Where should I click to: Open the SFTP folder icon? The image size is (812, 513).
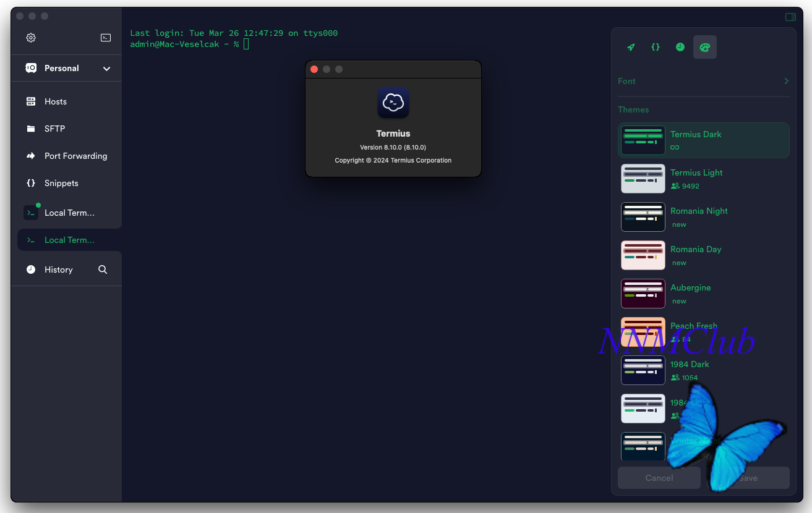[31, 129]
